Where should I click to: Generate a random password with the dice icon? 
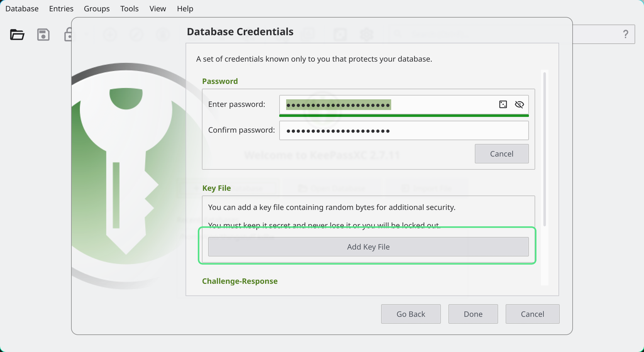(x=503, y=104)
